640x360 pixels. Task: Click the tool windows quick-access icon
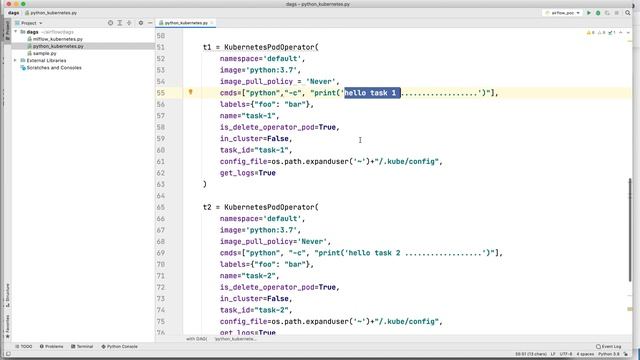8,354
